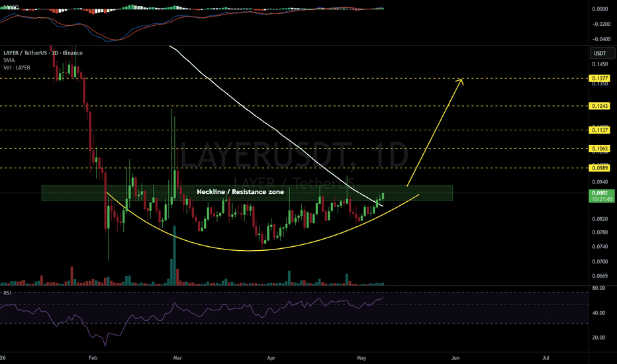This screenshot has width=617, height=364.
Task: Select the green resistance zone rectangle
Action: [x=247, y=193]
